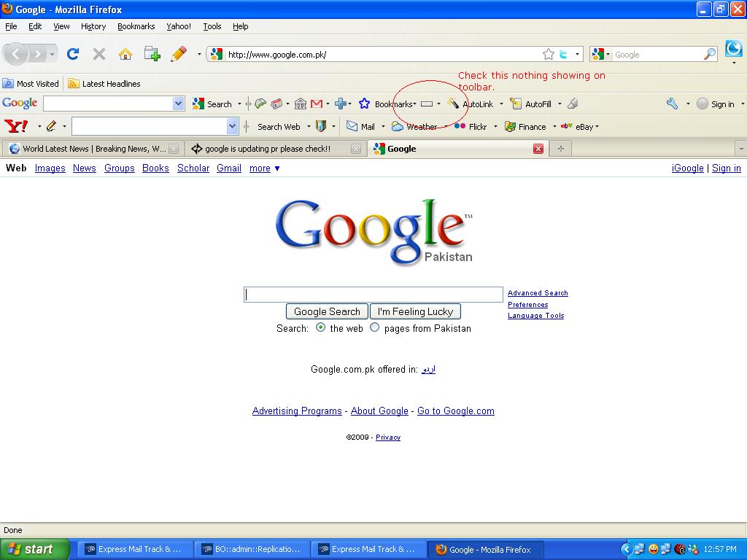Open the Most Visited bookmarks folder

click(x=31, y=84)
